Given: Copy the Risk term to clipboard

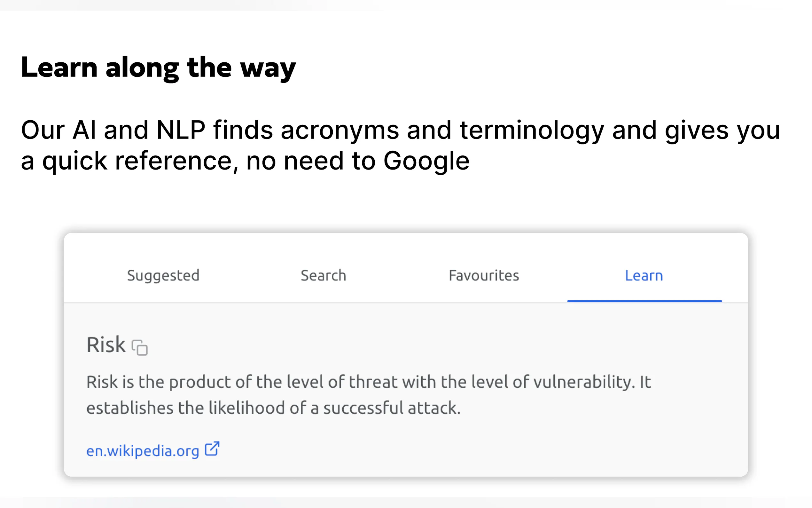Looking at the screenshot, I should click(x=140, y=347).
